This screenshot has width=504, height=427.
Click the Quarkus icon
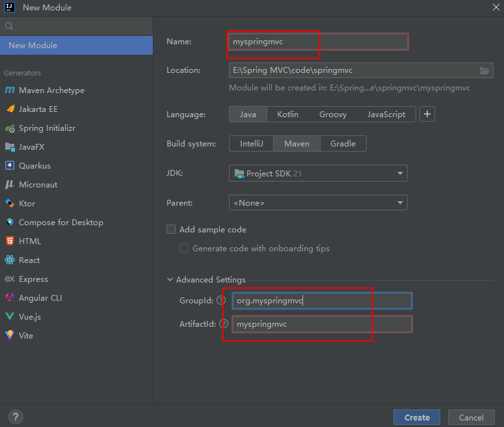click(x=10, y=166)
